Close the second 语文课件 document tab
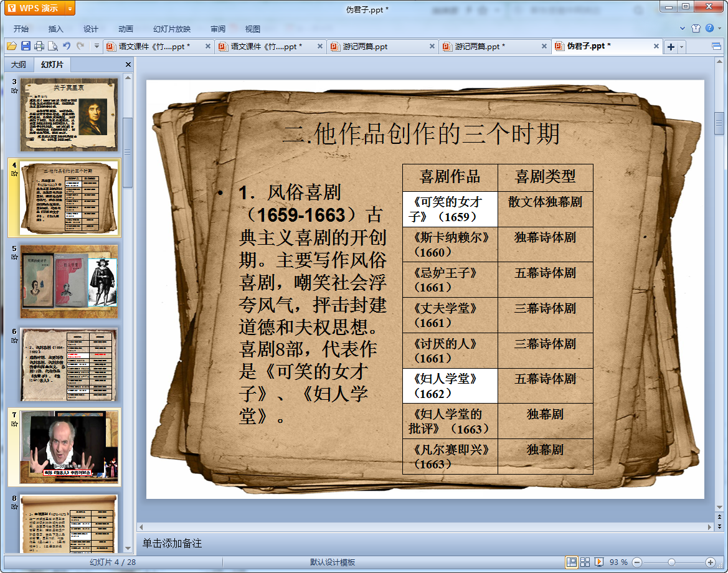Viewport: 728px width, 573px height. 320,47
